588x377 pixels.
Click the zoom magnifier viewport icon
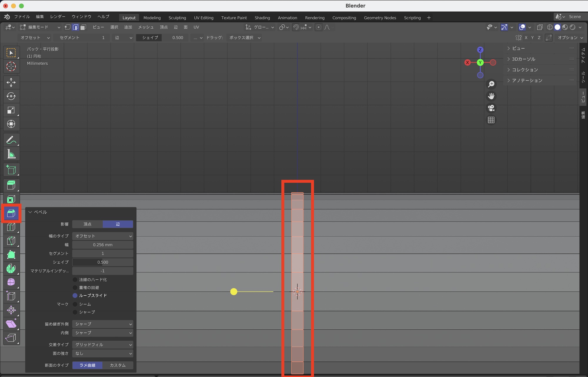click(x=491, y=84)
